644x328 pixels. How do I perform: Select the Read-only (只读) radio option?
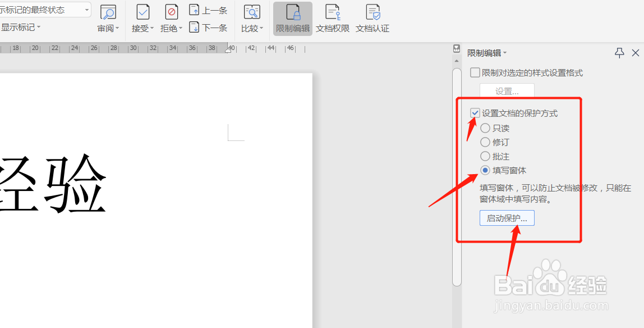485,128
